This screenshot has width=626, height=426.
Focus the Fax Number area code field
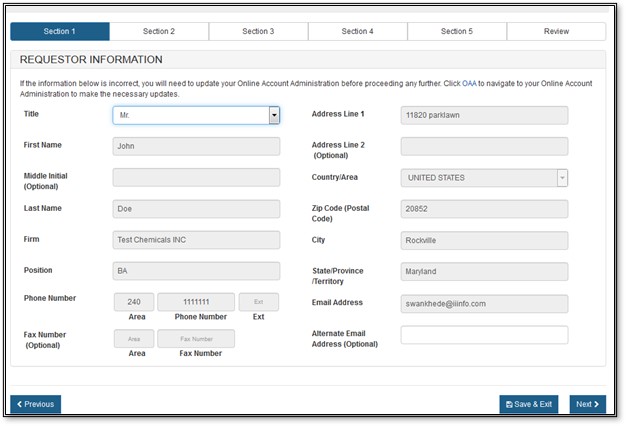click(134, 339)
